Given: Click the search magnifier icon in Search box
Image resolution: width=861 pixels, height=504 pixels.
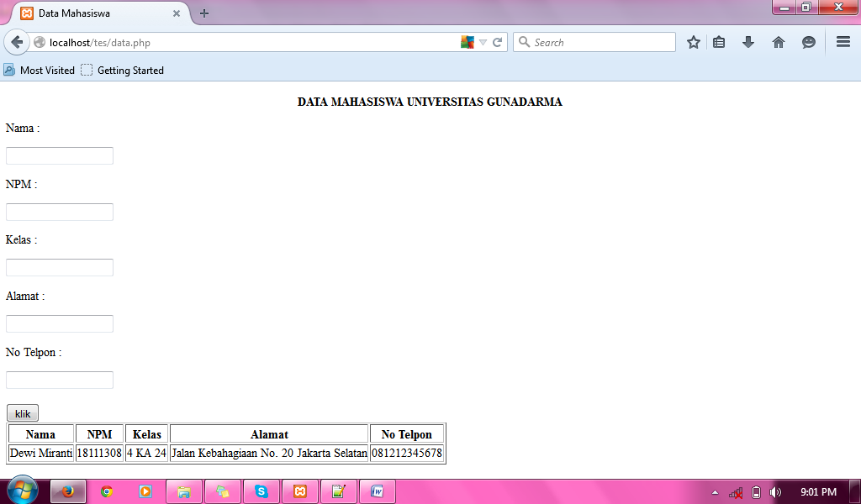Looking at the screenshot, I should 525,42.
